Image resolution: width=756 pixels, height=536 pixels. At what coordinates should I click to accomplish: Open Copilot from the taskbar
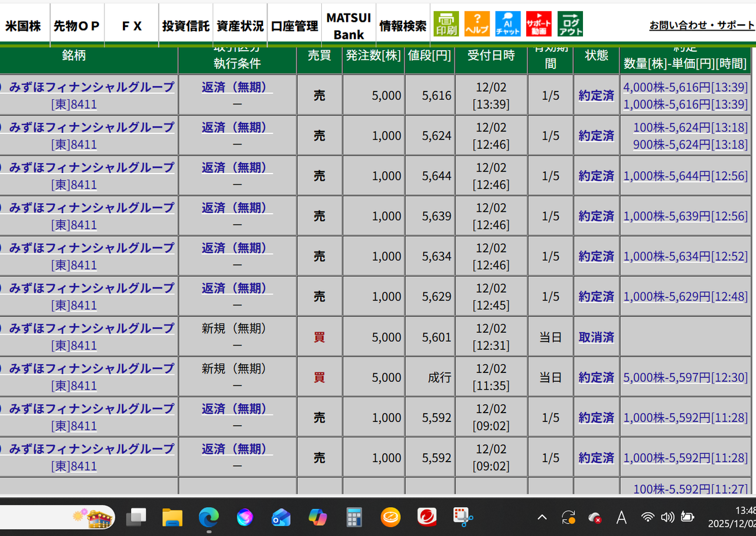pyautogui.click(x=317, y=518)
